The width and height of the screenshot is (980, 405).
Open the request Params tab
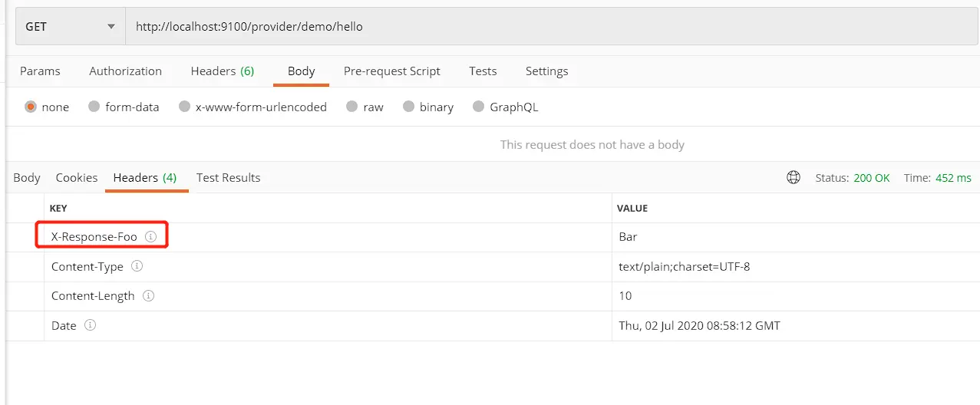pyautogui.click(x=40, y=71)
